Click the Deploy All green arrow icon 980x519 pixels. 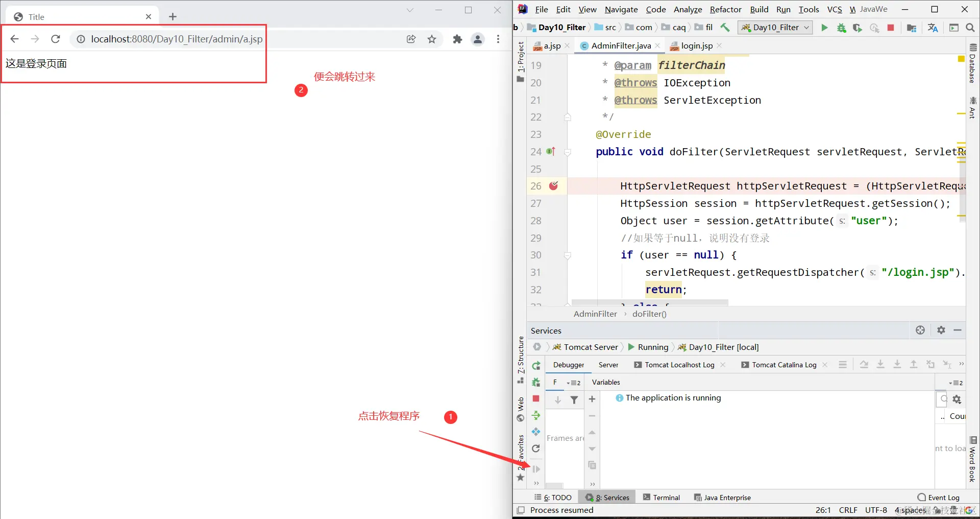(536, 415)
